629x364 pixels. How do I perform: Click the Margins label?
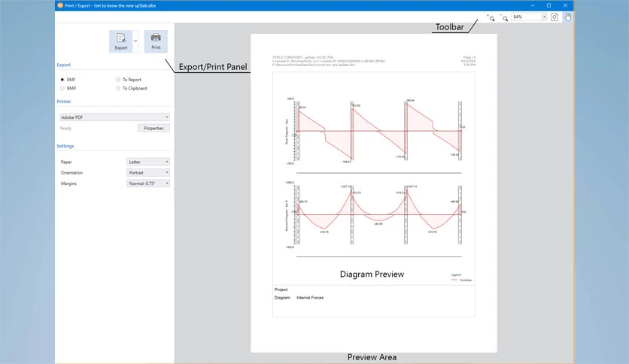coord(68,184)
